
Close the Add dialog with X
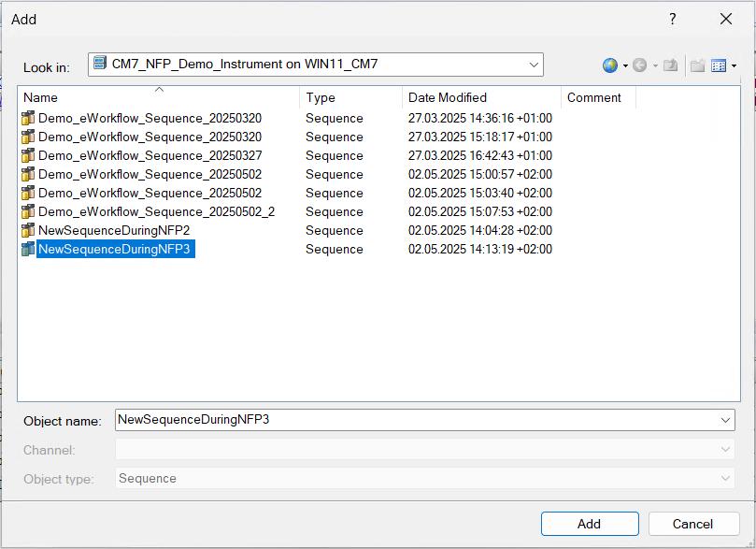click(x=725, y=19)
